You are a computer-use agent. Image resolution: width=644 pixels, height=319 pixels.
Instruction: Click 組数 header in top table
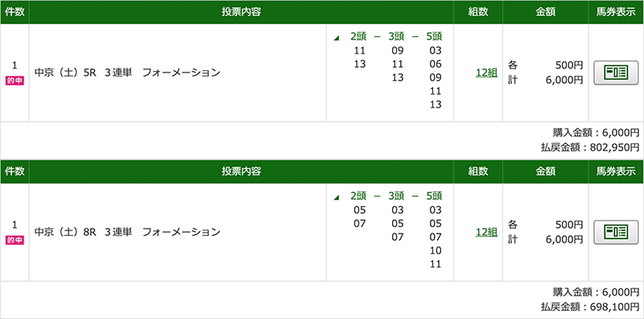point(478,12)
